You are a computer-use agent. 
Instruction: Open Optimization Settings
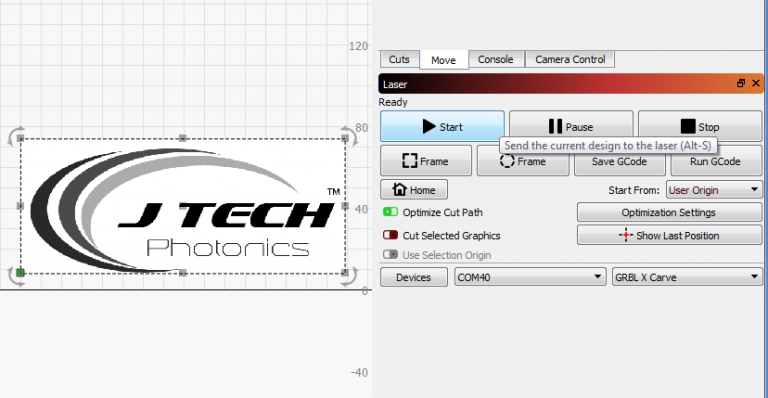pos(669,212)
